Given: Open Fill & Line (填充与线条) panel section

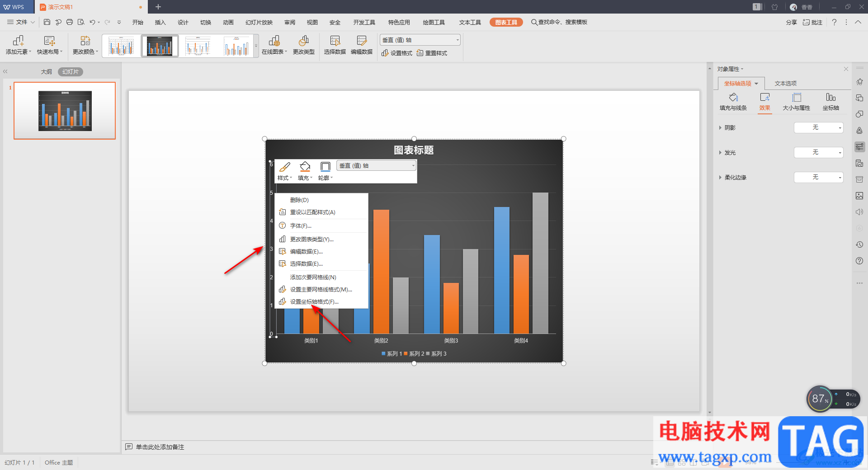Looking at the screenshot, I should (x=733, y=102).
